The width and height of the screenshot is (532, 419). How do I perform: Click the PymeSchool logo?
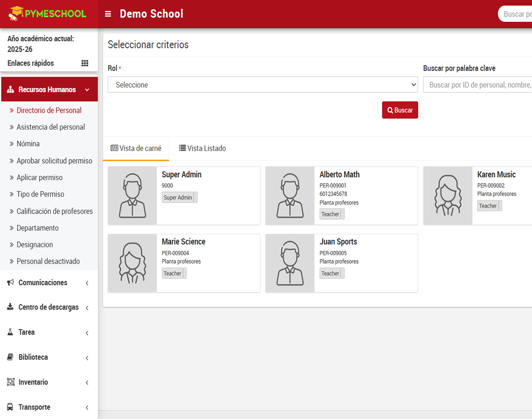pyautogui.click(x=48, y=14)
